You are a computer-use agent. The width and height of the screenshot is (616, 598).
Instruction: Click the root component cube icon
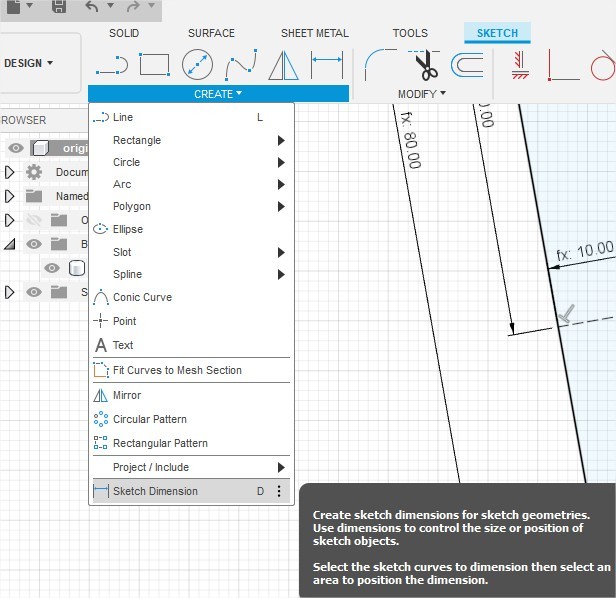pos(40,148)
